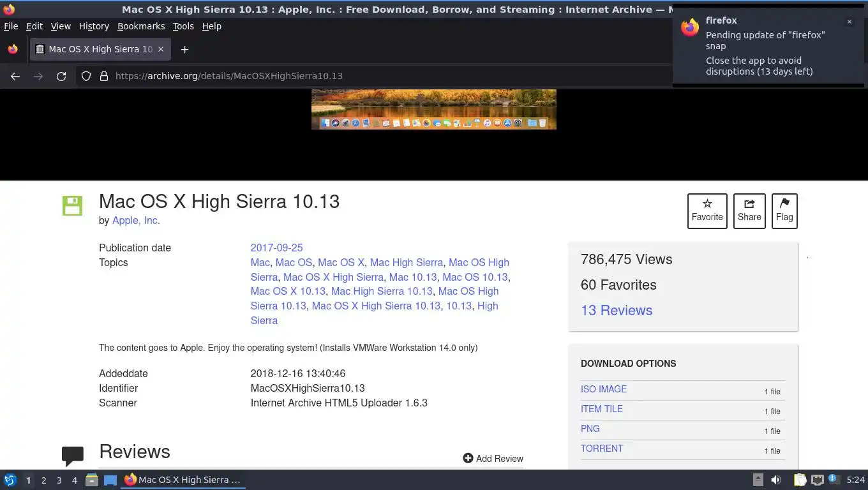This screenshot has height=490, width=868.
Task: Switch to workspace 4
Action: (74, 480)
